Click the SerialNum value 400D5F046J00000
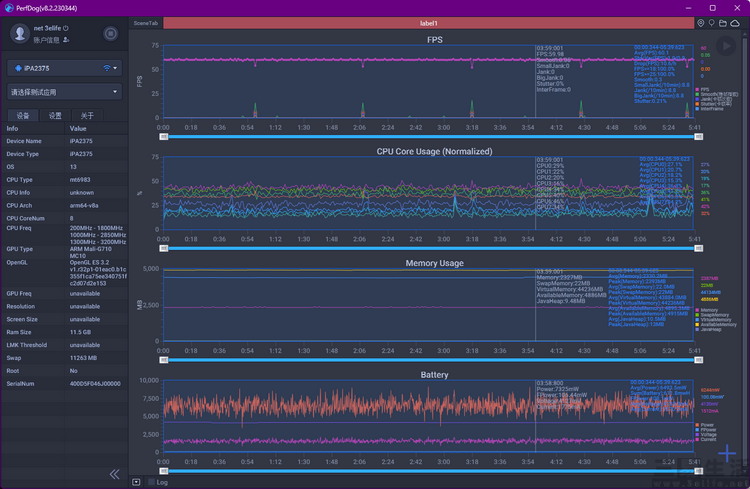This screenshot has height=489, width=750. coord(95,384)
